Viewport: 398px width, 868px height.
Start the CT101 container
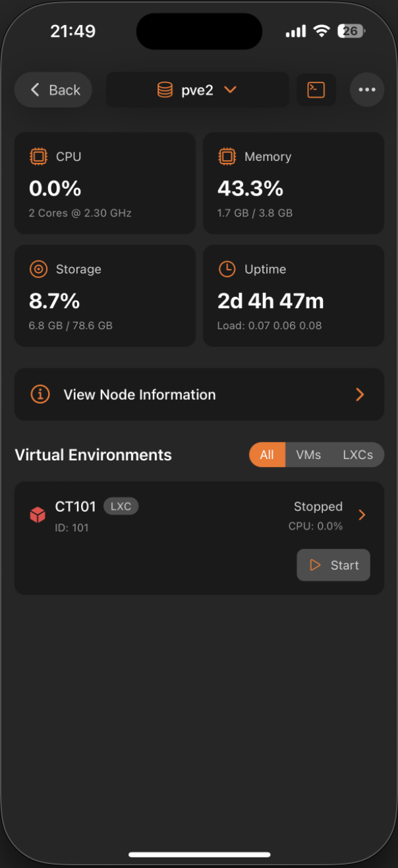point(333,565)
